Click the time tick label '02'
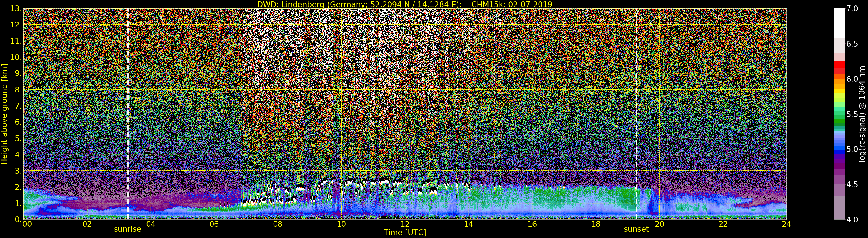The height and width of the screenshot is (238, 868). coord(87,224)
